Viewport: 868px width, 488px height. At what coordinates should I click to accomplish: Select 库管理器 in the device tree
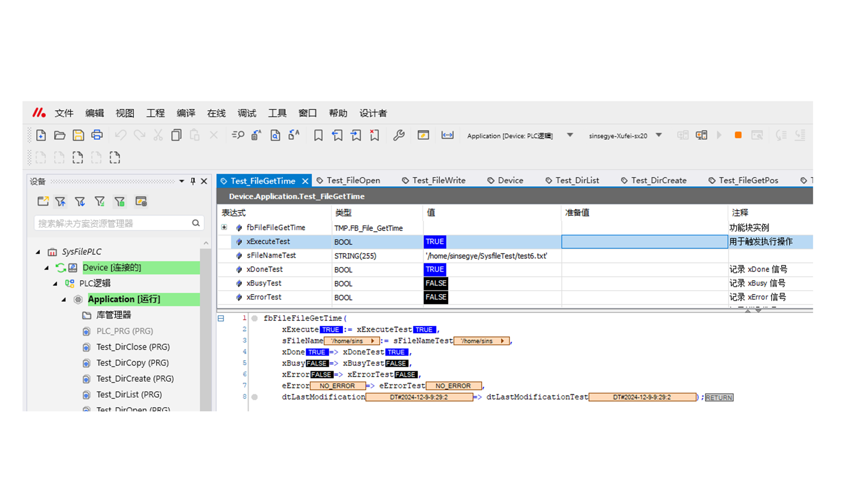point(113,315)
